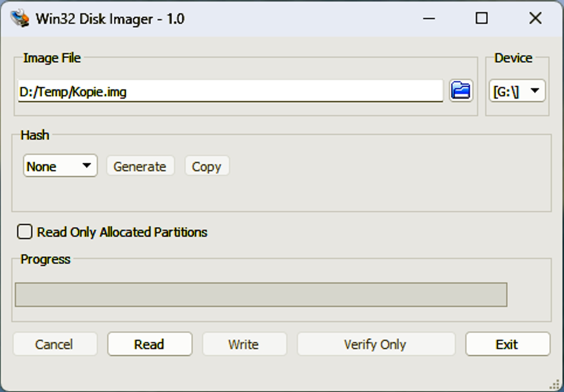Click the Copy hash button
This screenshot has height=392, width=564.
click(x=207, y=166)
